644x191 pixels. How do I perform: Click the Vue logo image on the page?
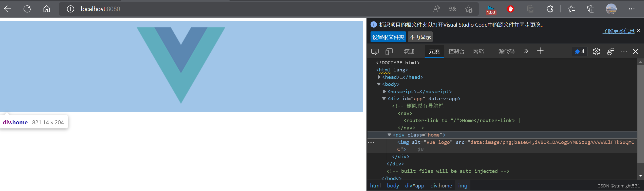pos(181,65)
